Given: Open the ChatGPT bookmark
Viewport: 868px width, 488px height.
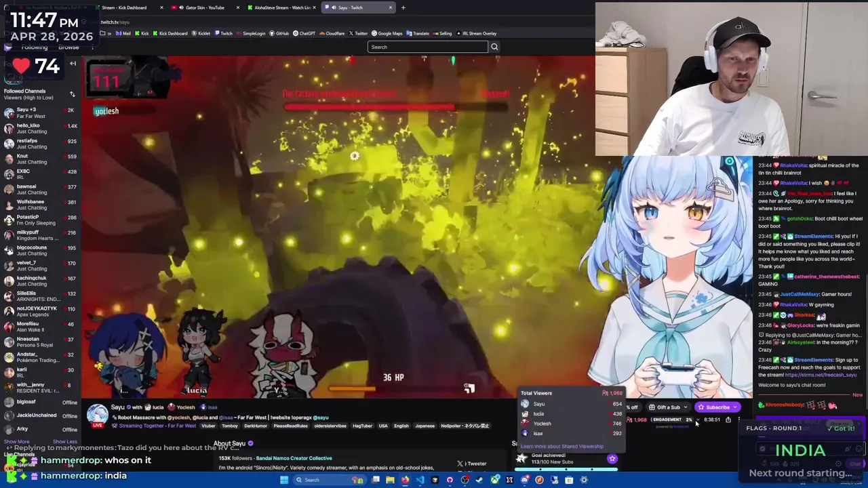Looking at the screenshot, I should tap(304, 33).
